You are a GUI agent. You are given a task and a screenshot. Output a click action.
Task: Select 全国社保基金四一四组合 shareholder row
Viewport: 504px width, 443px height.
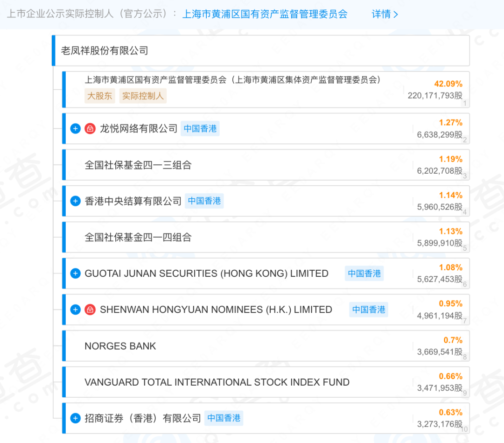(x=138, y=237)
